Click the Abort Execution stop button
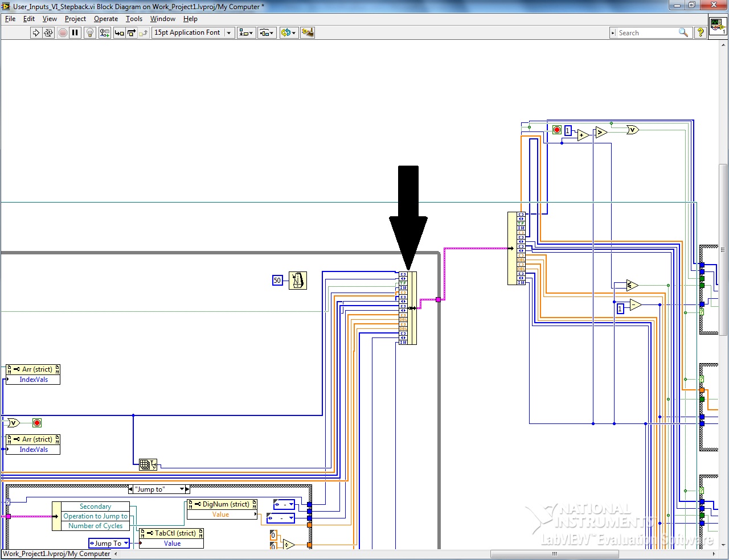Screen dimensions: 729x560 63,33
